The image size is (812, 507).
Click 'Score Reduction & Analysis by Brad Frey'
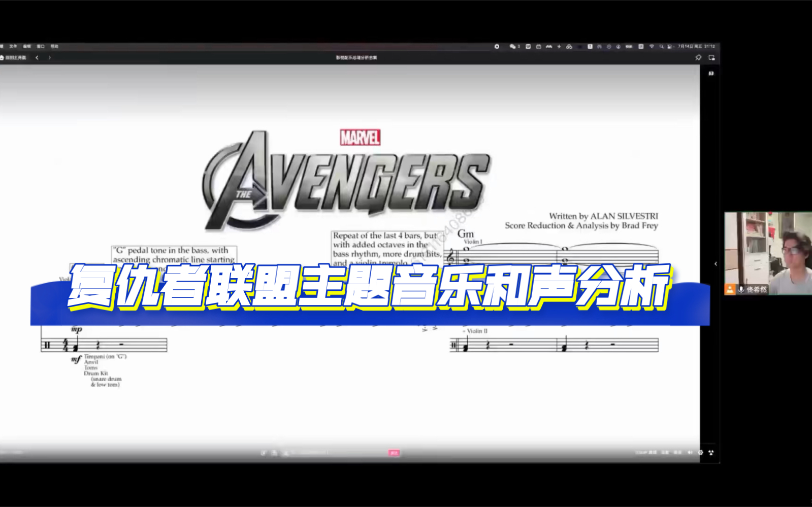coord(581,225)
